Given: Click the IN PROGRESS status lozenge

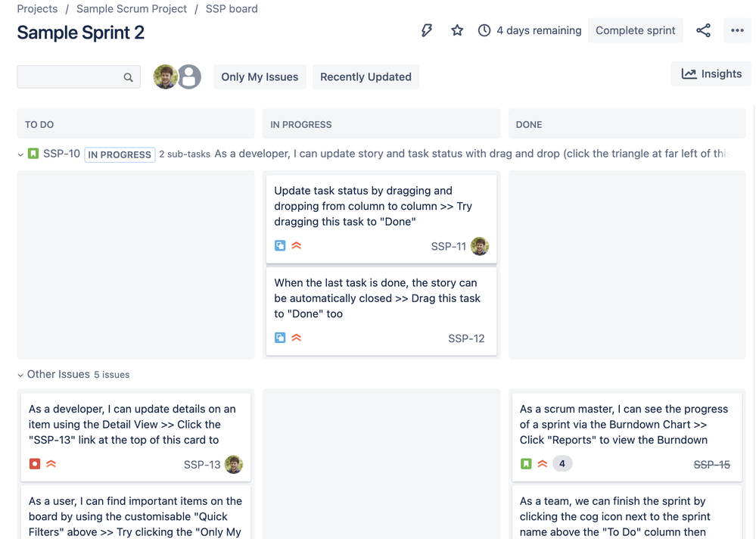Looking at the screenshot, I should point(120,154).
